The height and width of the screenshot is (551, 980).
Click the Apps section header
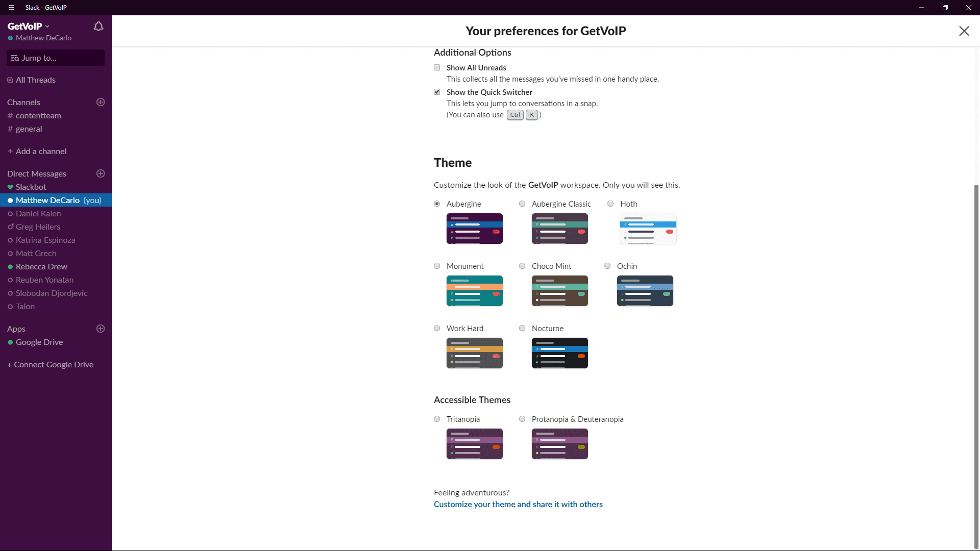(x=16, y=329)
